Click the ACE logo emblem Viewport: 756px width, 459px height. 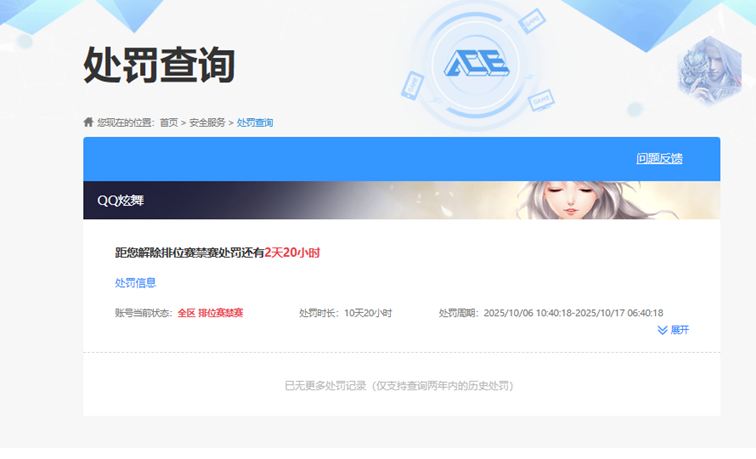tap(476, 64)
